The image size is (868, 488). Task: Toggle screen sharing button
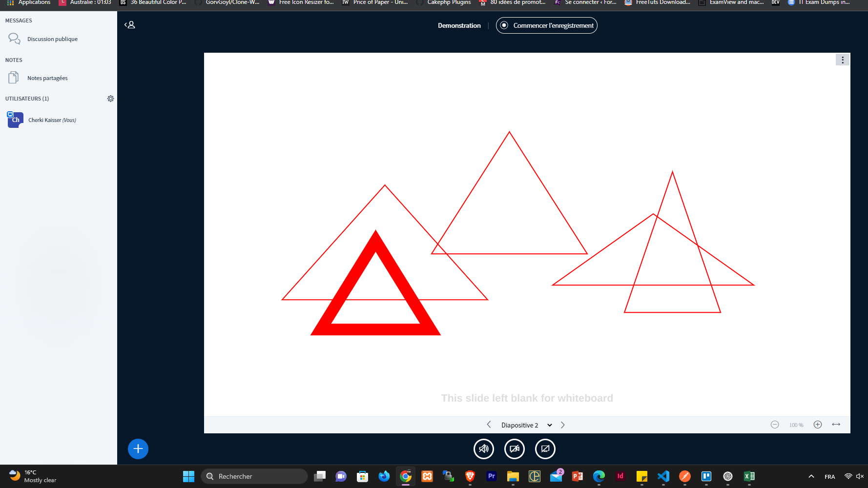545,449
